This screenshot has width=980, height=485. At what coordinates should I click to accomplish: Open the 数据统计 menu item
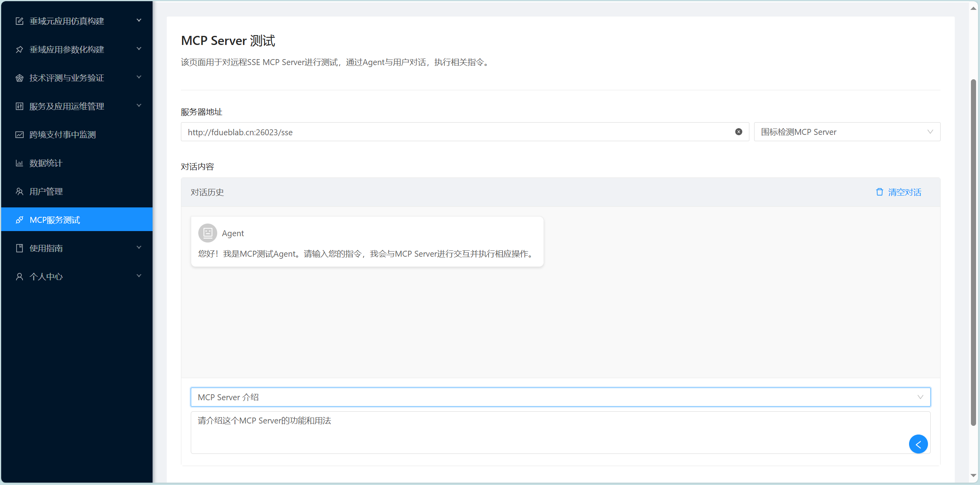point(76,163)
